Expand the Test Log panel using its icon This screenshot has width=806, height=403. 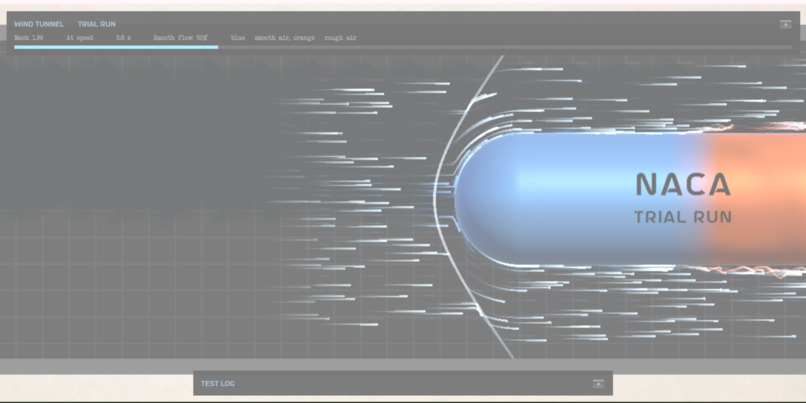point(598,383)
